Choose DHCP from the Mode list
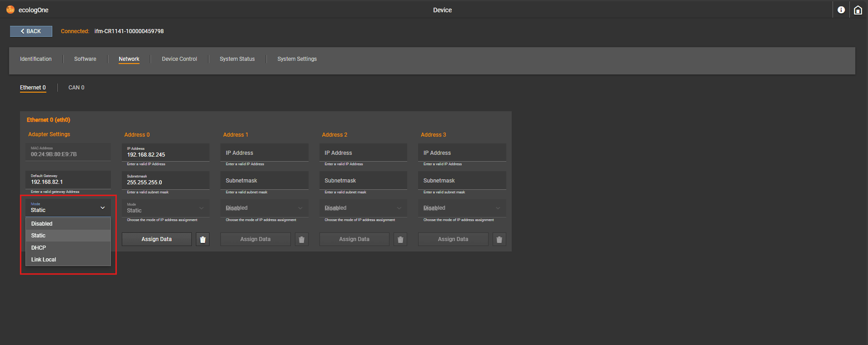 click(x=39, y=247)
